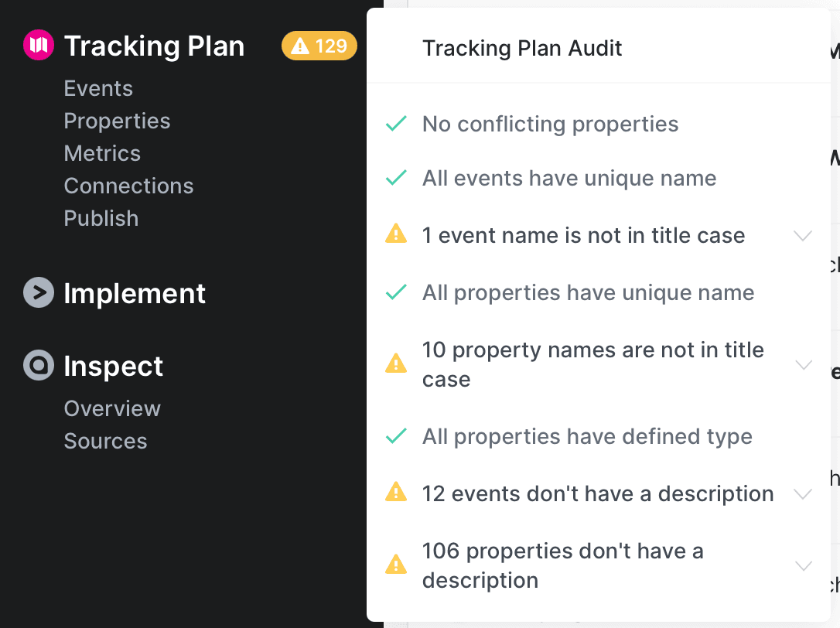
Task: Open the Connections view
Action: pyautogui.click(x=128, y=186)
